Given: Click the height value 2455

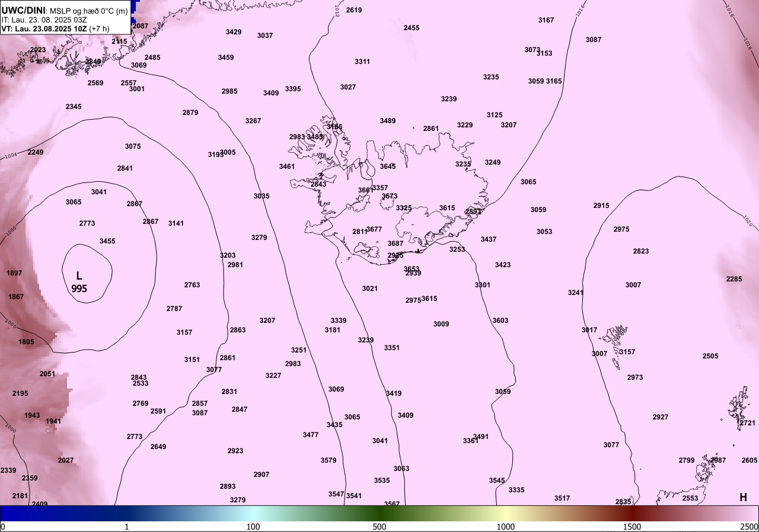Looking at the screenshot, I should [412, 28].
